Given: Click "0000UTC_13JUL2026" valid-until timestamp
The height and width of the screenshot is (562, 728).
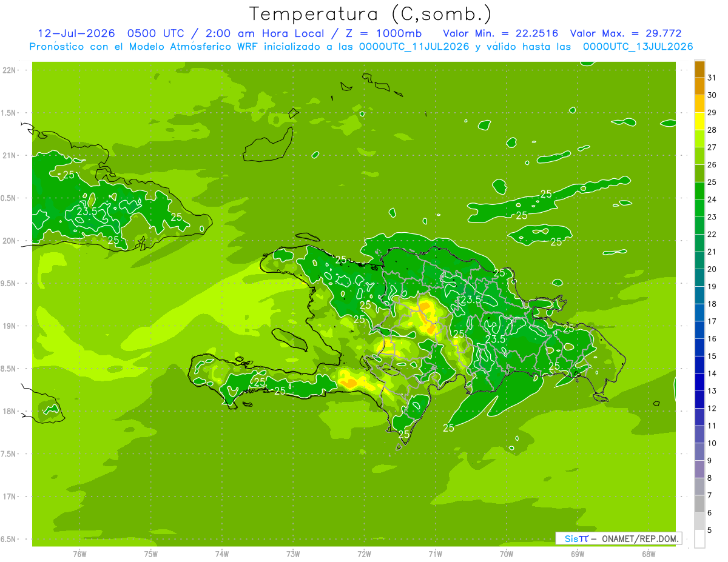Looking at the screenshot, I should (638, 47).
